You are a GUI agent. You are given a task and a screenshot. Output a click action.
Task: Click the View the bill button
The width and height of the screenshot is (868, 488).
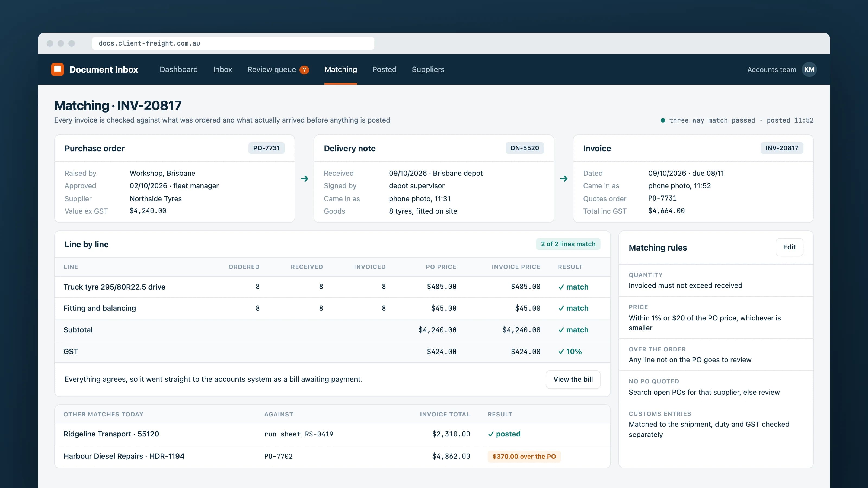click(573, 379)
